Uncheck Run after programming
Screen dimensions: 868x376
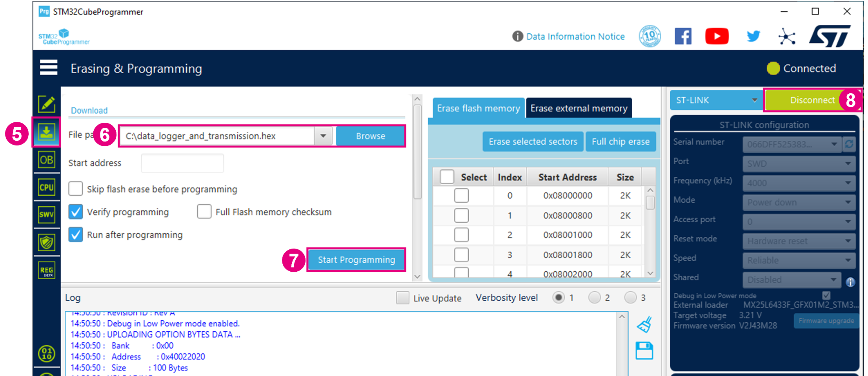pos(75,234)
